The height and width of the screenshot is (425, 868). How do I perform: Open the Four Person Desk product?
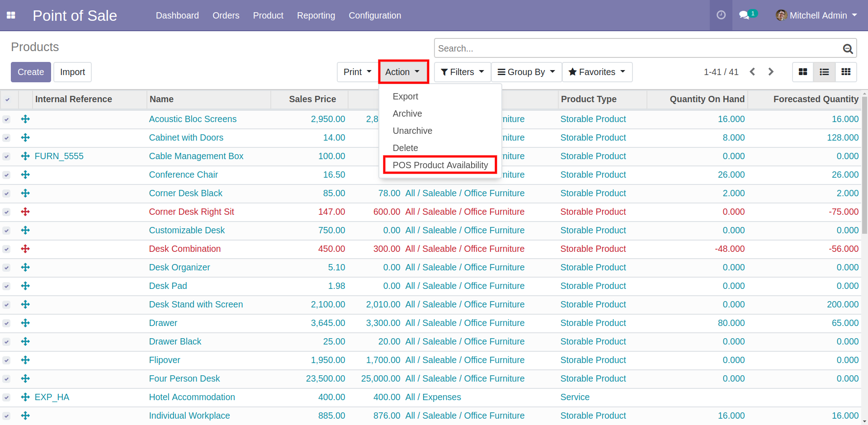coord(184,378)
